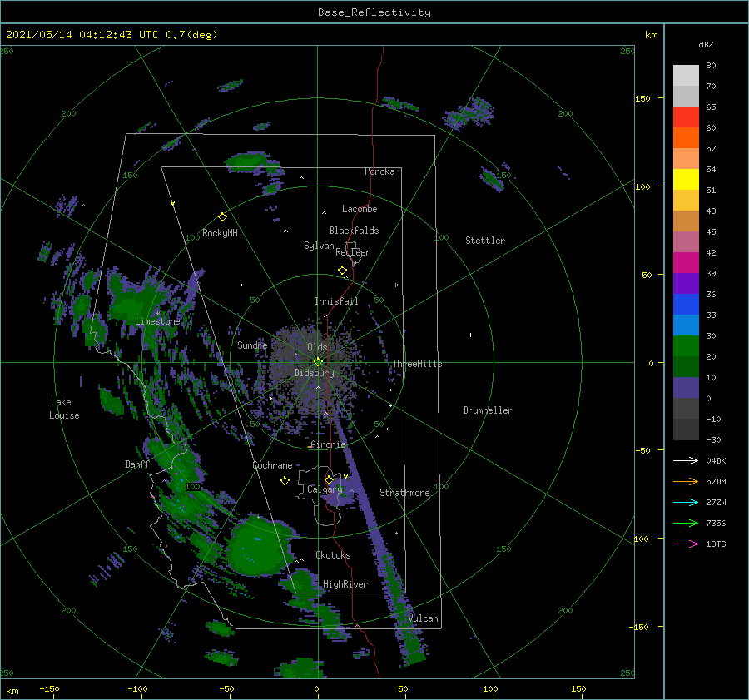Pick the magenta swatch near 42 dBZ
The image size is (749, 700).
[x=686, y=263]
